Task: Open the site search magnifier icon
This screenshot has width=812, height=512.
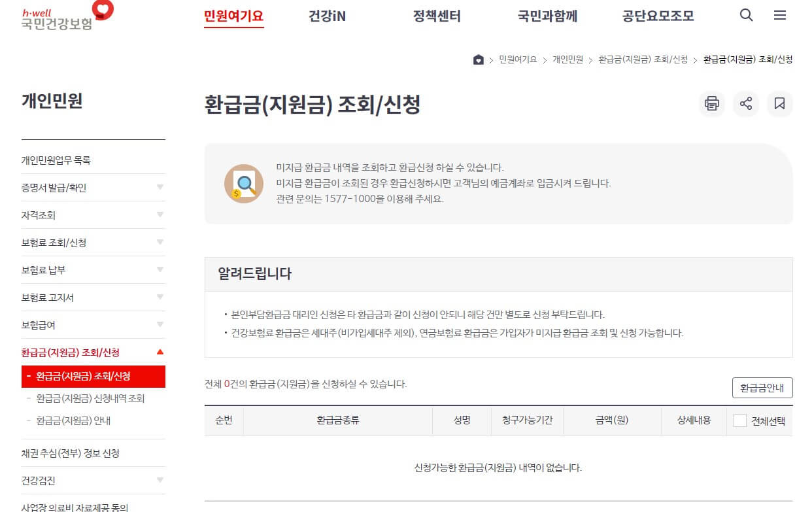Action: (x=746, y=15)
